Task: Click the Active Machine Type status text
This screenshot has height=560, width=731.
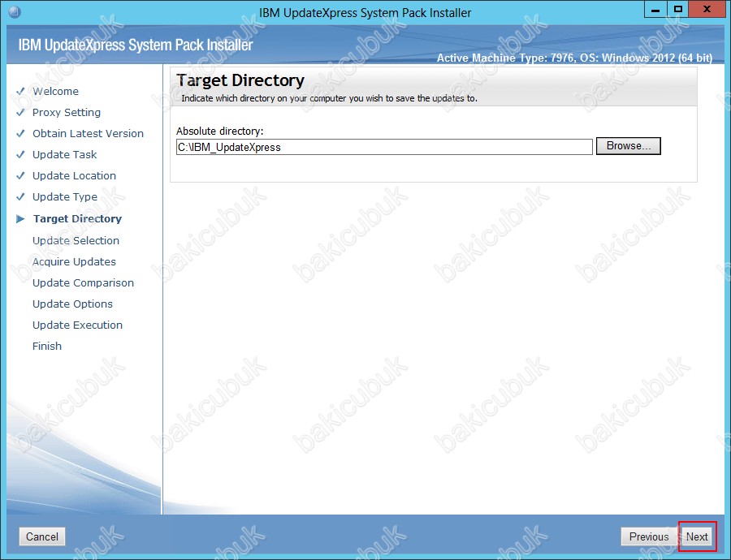Action: tap(574, 58)
